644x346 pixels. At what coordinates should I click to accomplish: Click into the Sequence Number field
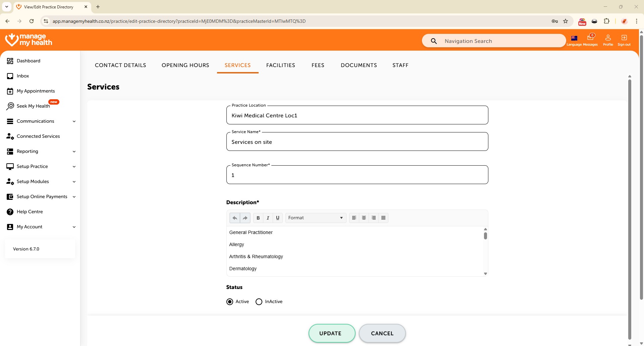coord(357,175)
